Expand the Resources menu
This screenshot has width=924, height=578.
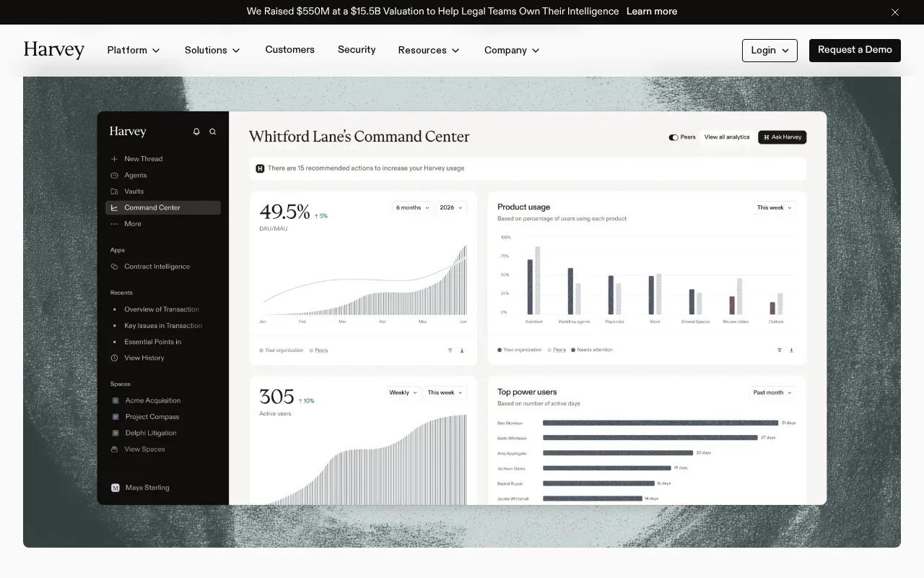(x=429, y=51)
